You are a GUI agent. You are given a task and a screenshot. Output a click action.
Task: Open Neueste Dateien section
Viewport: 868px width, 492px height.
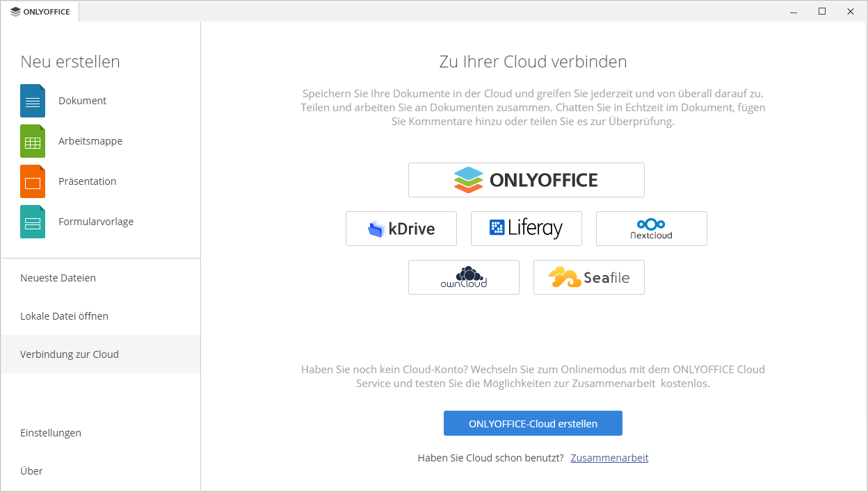pos(100,278)
